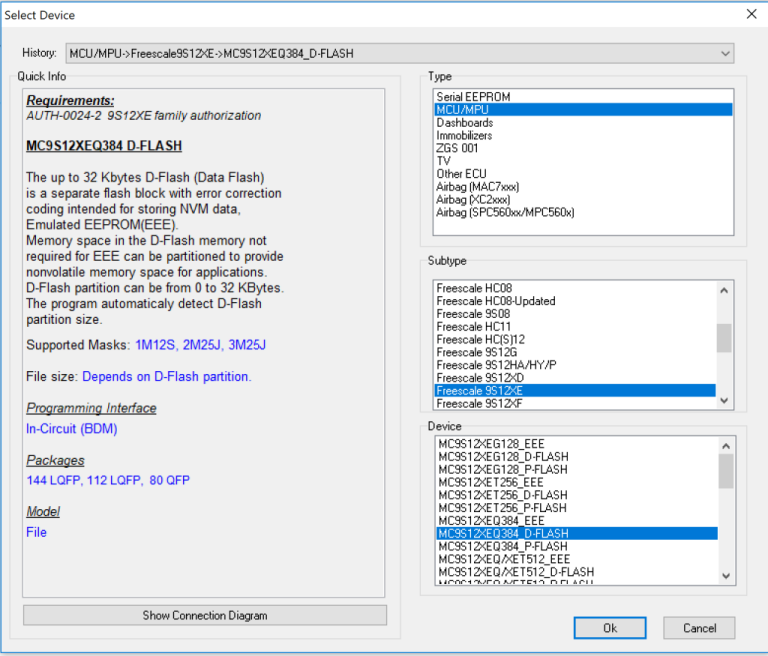Select MC9S12XEQ384_P-FLASH device
Image resolution: width=768 pixels, height=656 pixels.
pyautogui.click(x=576, y=546)
